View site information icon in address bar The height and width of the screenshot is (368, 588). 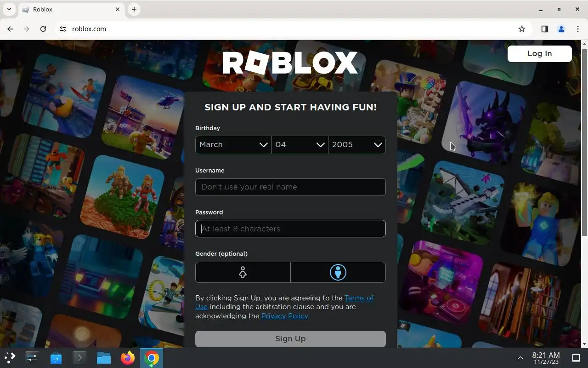coord(63,29)
